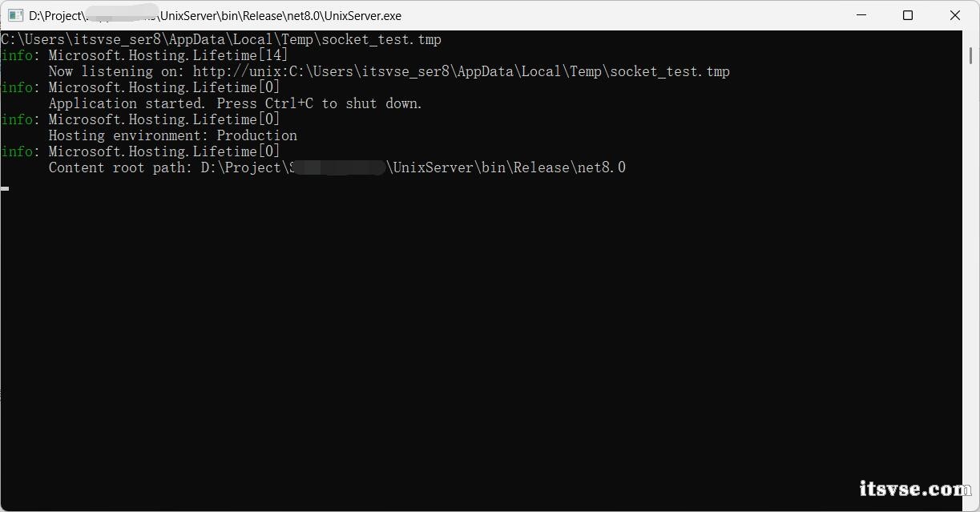980x512 pixels.
Task: Click the info label above 'Application started'
Action: [x=17, y=87]
